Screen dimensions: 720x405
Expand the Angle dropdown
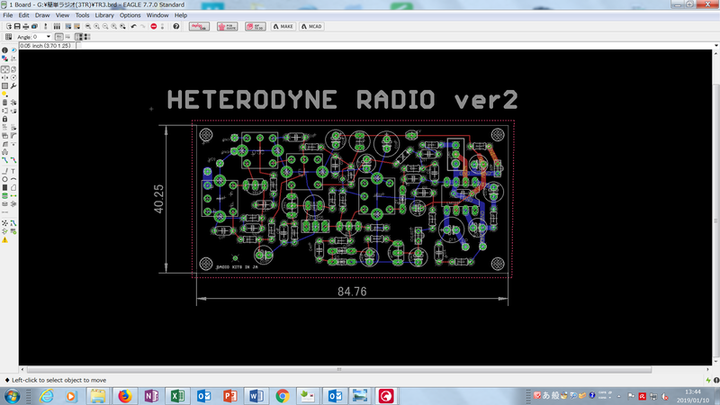pyautogui.click(x=48, y=37)
